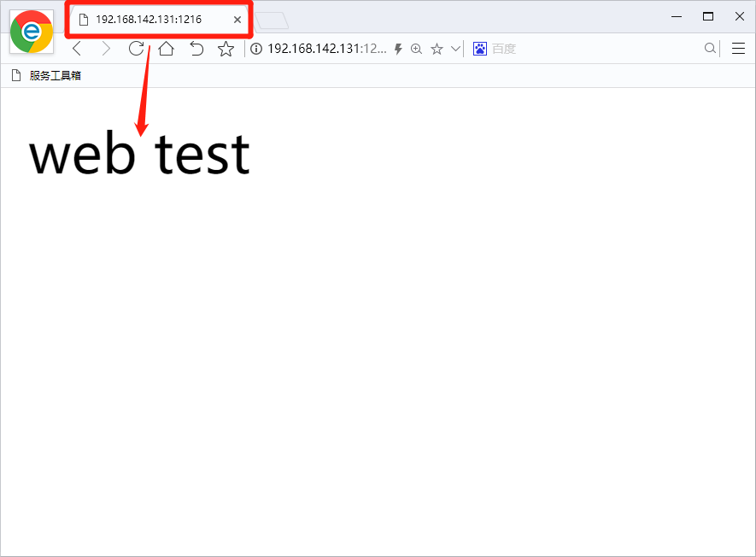Image resolution: width=756 pixels, height=557 pixels.
Task: Reload the current page
Action: pyautogui.click(x=137, y=49)
